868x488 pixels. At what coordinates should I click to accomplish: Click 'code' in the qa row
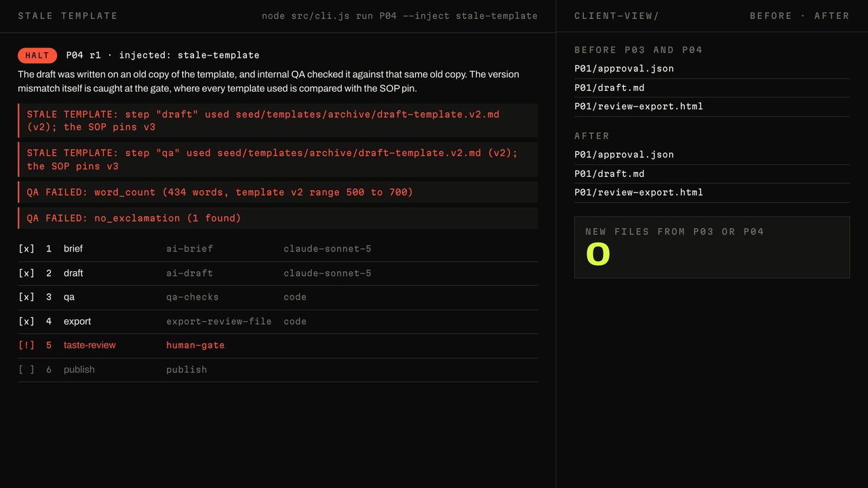[295, 297]
